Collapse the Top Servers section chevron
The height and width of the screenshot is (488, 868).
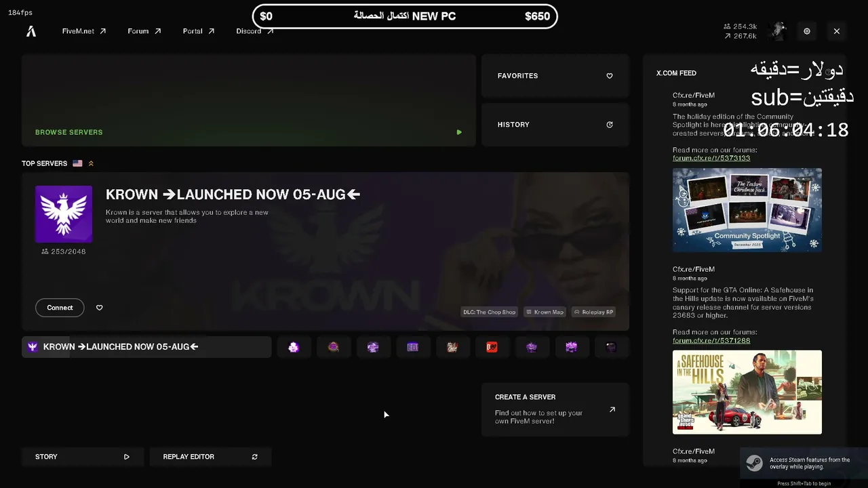pyautogui.click(x=91, y=163)
